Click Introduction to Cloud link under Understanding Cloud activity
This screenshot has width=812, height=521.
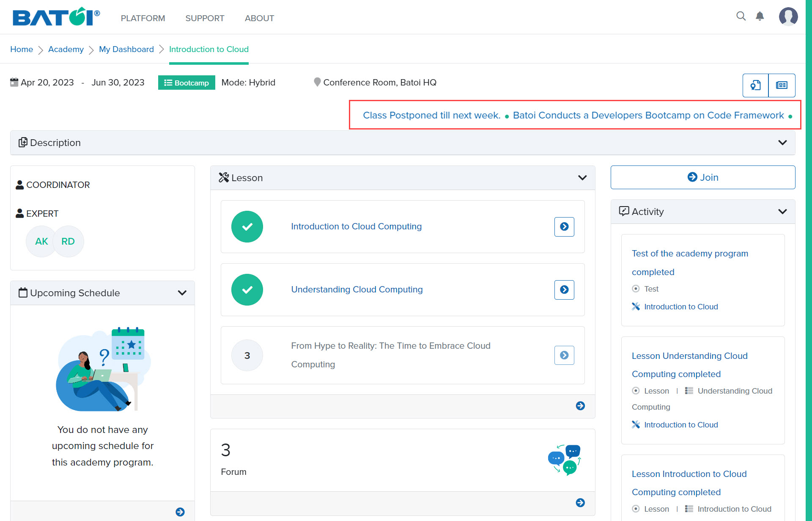click(681, 425)
